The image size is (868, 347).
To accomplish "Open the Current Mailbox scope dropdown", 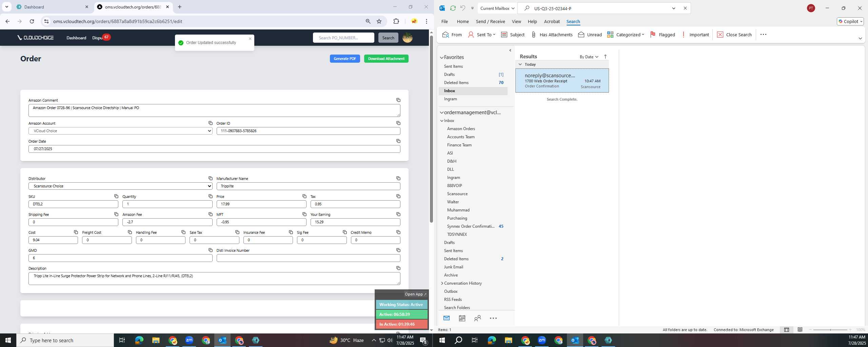I will (497, 8).
